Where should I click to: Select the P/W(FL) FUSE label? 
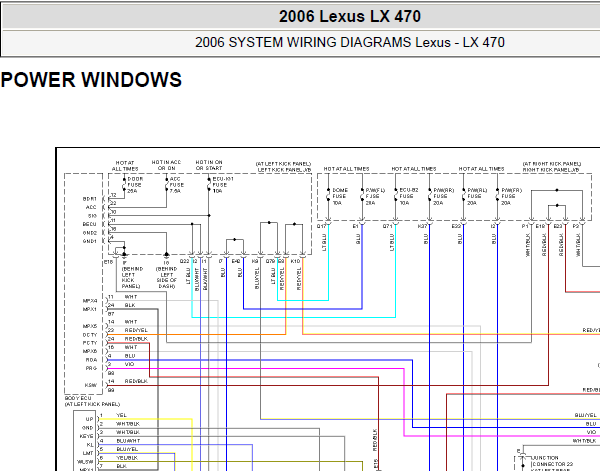tap(375, 196)
